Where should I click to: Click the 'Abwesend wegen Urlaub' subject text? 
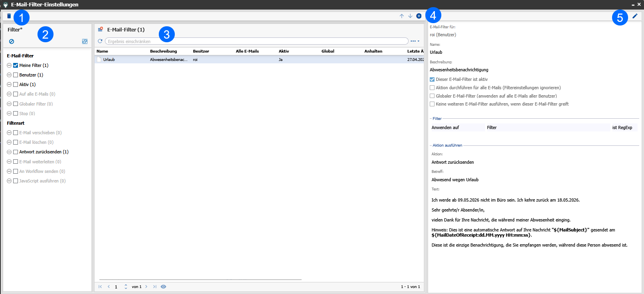(455, 180)
